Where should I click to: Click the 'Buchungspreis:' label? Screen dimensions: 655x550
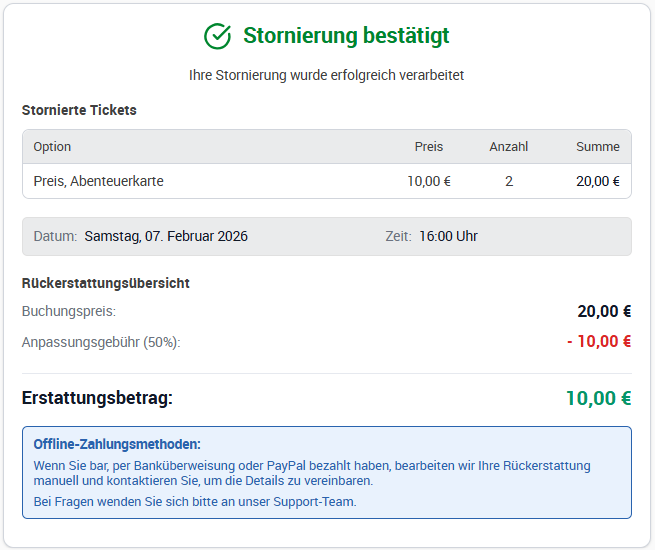coord(69,312)
